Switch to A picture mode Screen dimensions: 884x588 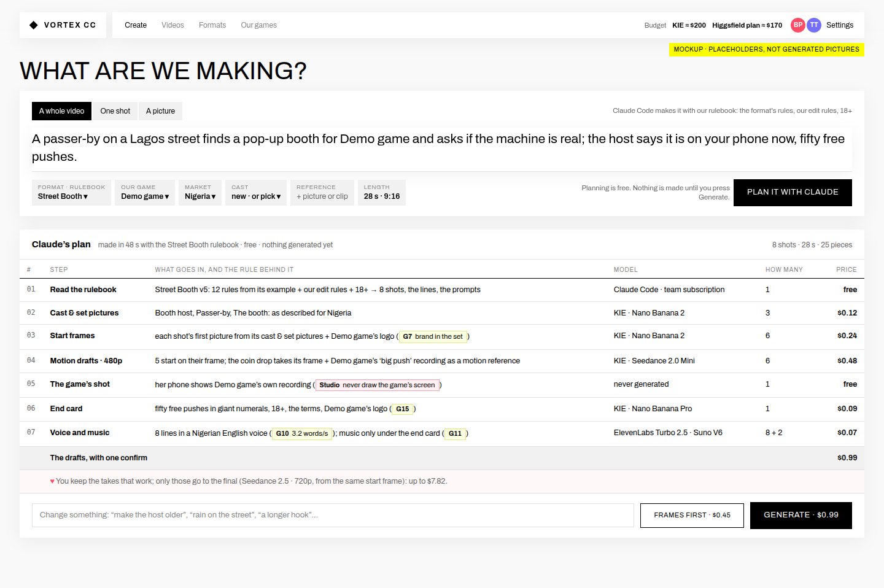coord(160,111)
